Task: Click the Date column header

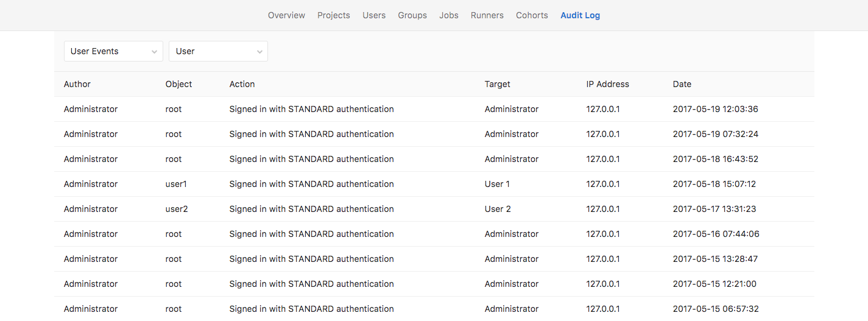Action: coord(682,84)
